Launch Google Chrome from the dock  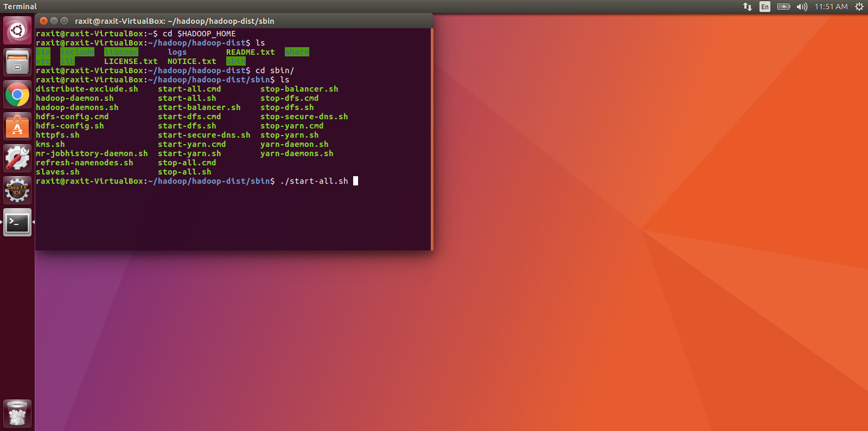(x=17, y=94)
